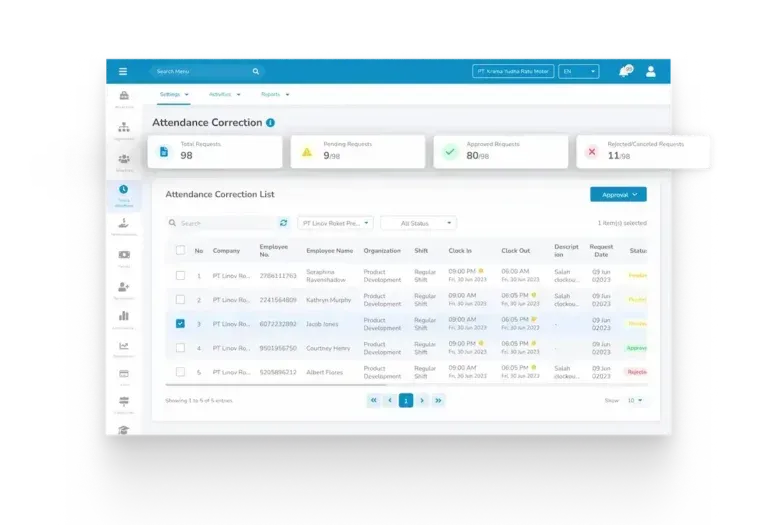Tick the checkbox for Seraphina Ravenshadow row
Screen dimensions: 768x525
coord(180,275)
